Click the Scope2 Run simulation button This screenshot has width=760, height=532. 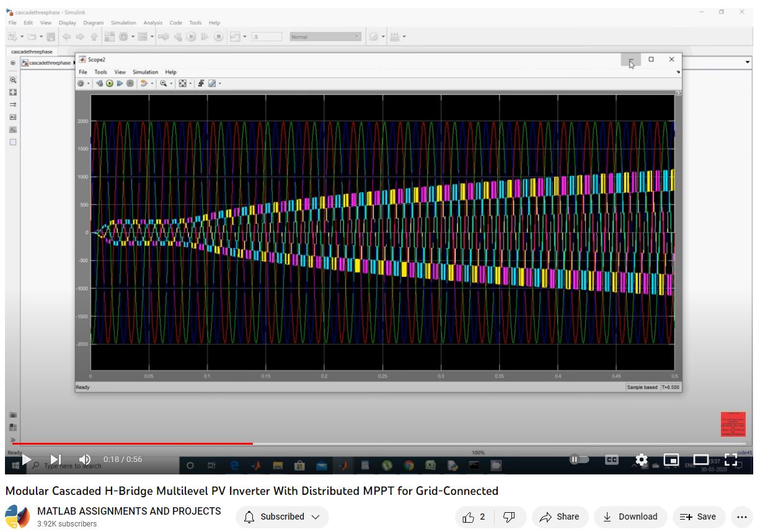coord(110,84)
